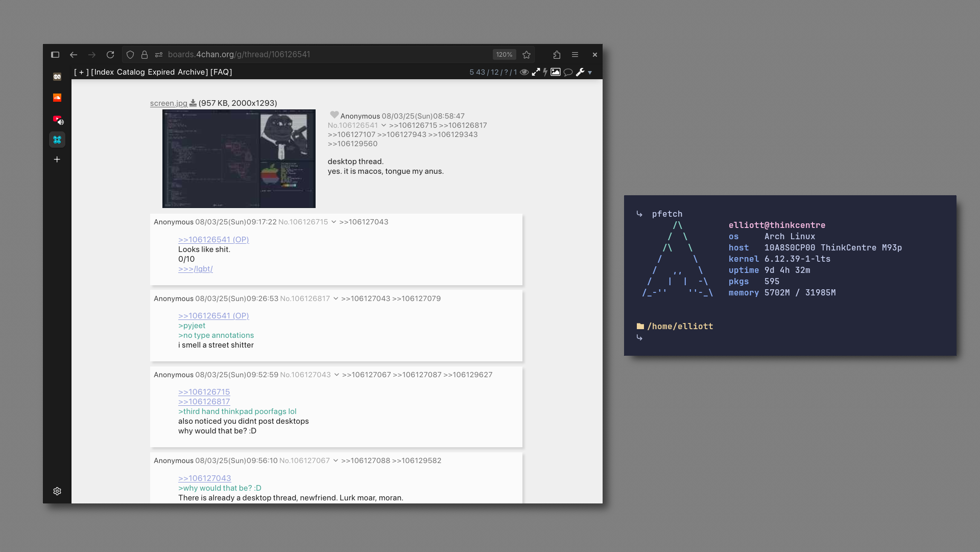This screenshot has height=552, width=980.
Task: Click the heart icon beside OP Anonymous
Action: [334, 115]
